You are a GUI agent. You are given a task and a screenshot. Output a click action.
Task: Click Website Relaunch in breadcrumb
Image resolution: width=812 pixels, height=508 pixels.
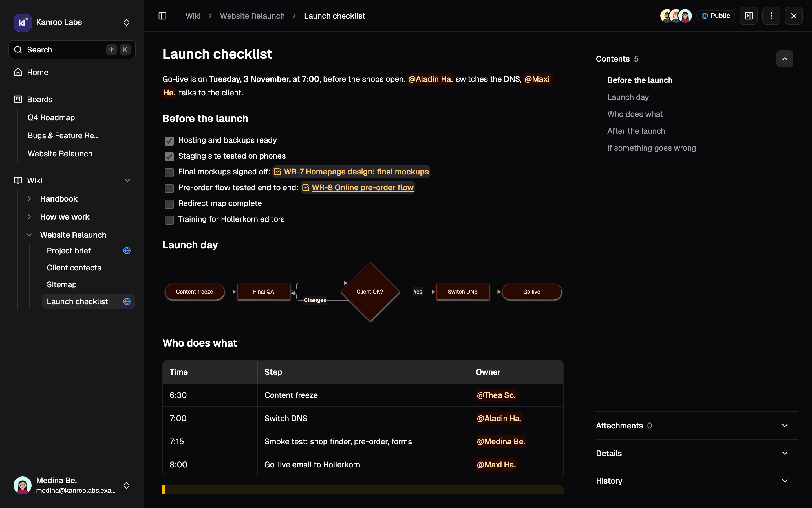coord(252,16)
